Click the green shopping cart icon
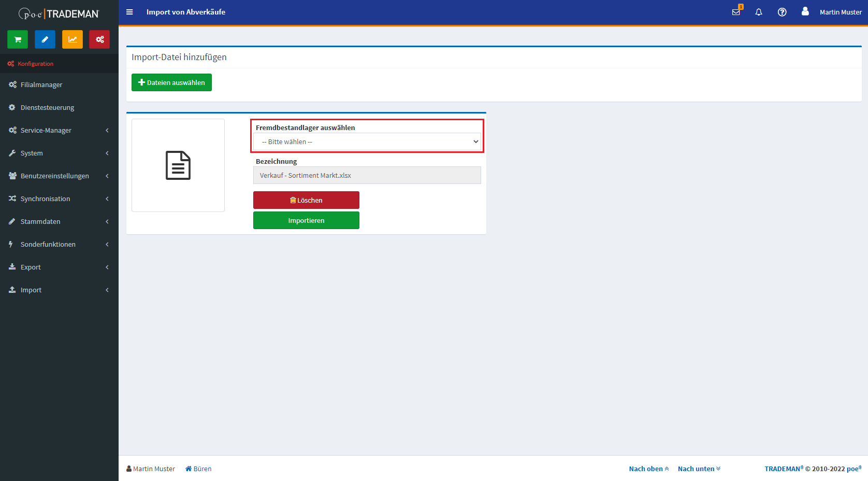This screenshot has width=868, height=481. pos(18,39)
